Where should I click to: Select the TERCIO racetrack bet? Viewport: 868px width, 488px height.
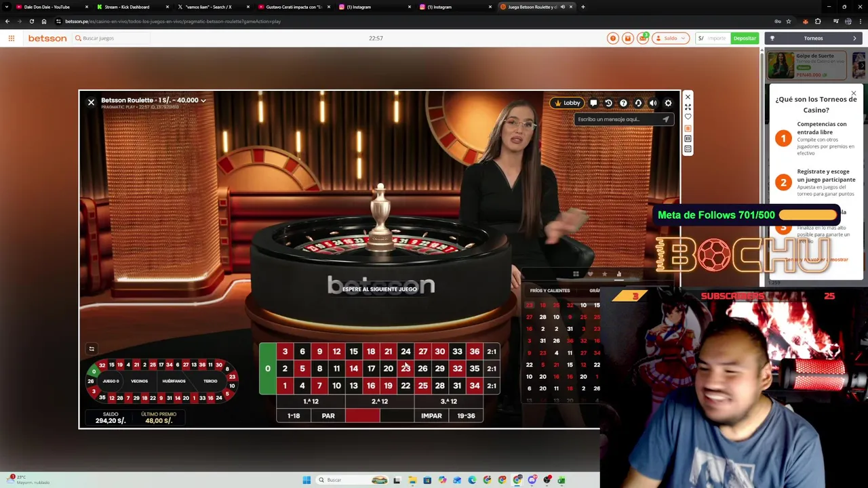coord(210,381)
